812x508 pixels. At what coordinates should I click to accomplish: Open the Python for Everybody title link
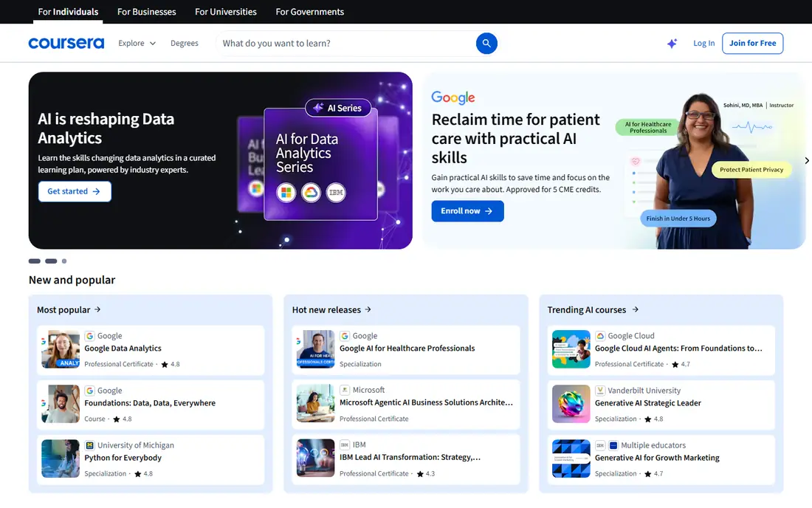coord(123,458)
